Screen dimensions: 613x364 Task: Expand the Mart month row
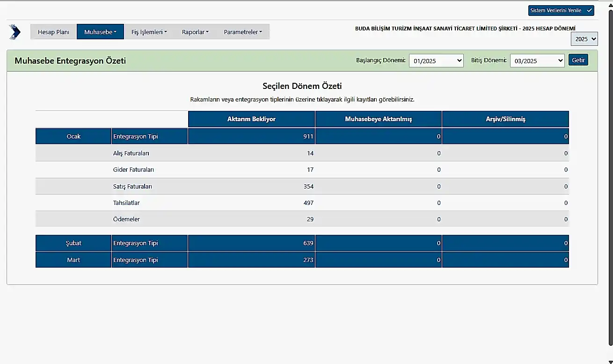(73, 260)
